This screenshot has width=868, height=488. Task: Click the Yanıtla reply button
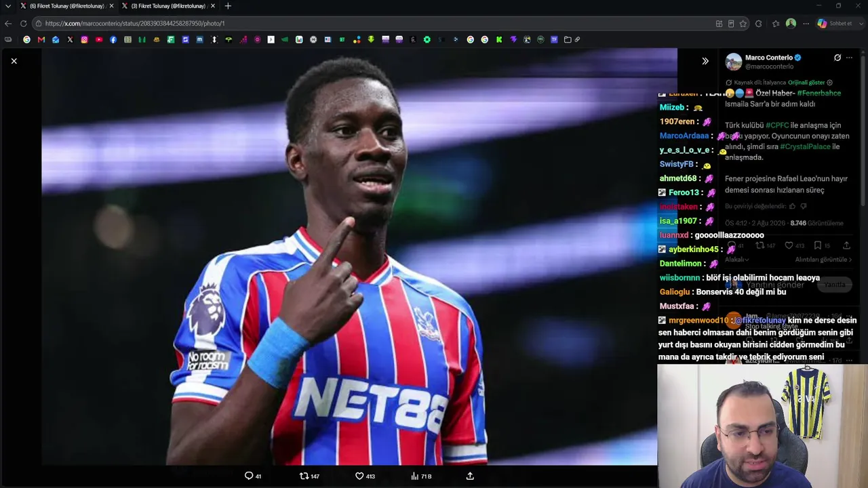point(835,285)
